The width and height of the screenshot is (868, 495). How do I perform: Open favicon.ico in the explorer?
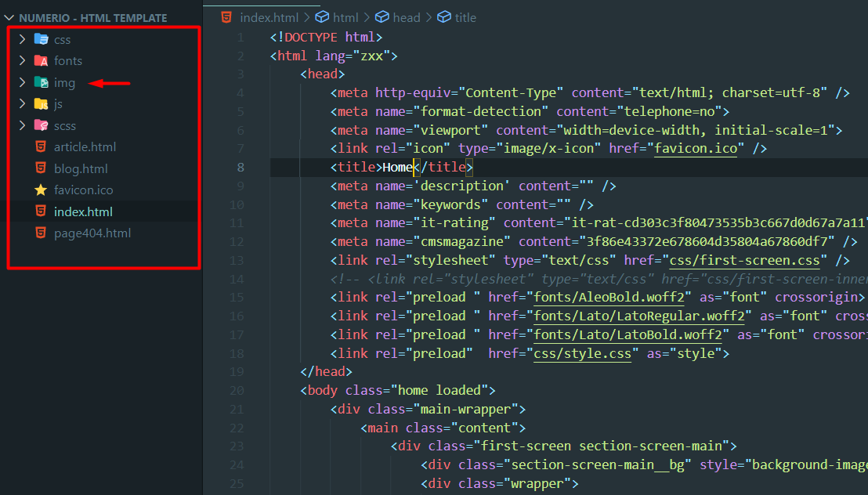point(84,190)
